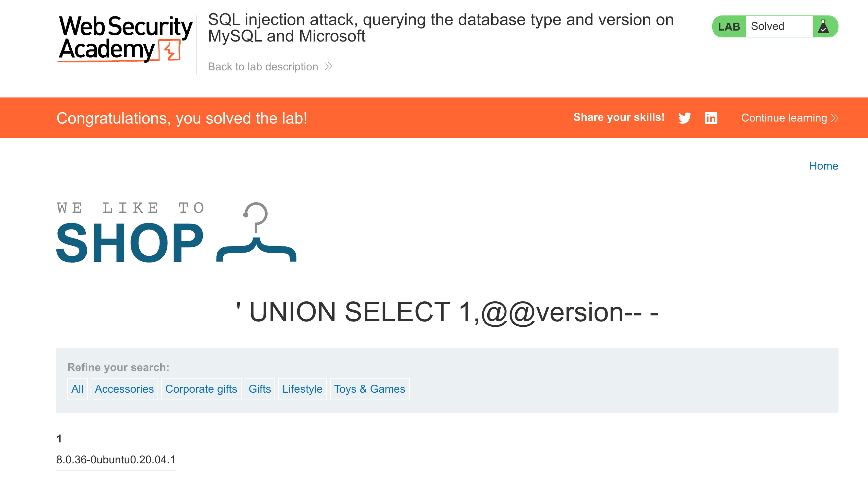Click the double chevron after Continue learning
The height and width of the screenshot is (497, 868).
(x=835, y=118)
